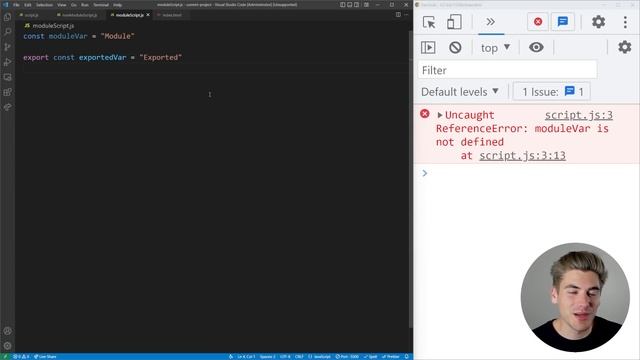Image resolution: width=640 pixels, height=360 pixels.
Task: Open the Extensions view
Action: [x=7, y=92]
